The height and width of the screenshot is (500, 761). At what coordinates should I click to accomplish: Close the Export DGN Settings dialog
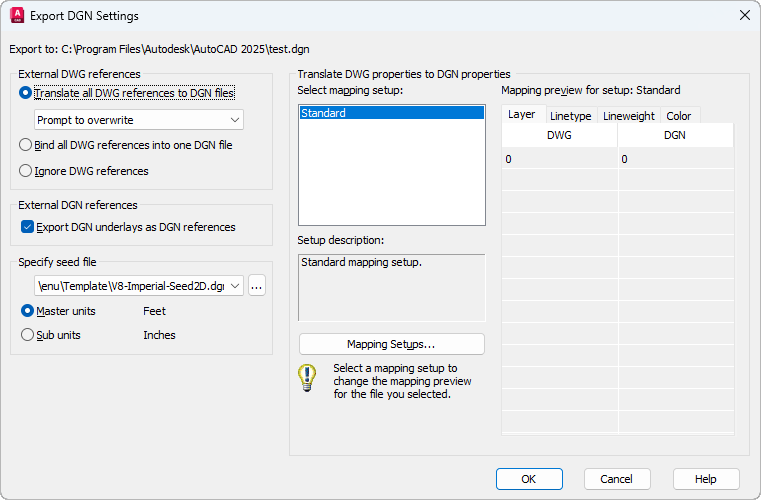tap(743, 16)
